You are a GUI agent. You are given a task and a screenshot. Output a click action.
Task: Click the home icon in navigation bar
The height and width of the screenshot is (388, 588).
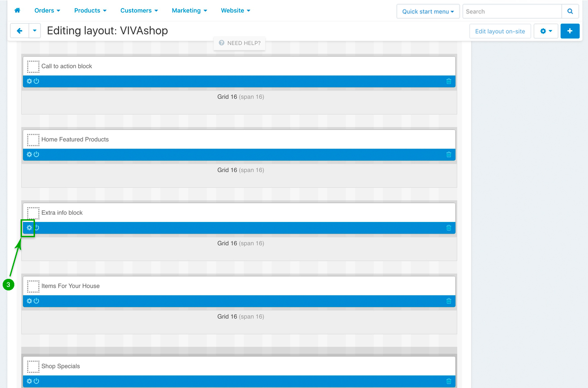click(x=17, y=10)
